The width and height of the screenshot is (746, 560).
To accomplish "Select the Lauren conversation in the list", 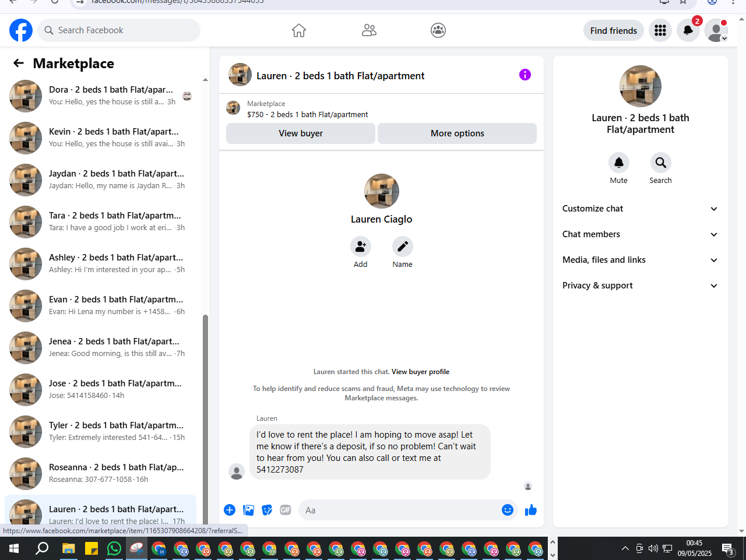I will (101, 510).
